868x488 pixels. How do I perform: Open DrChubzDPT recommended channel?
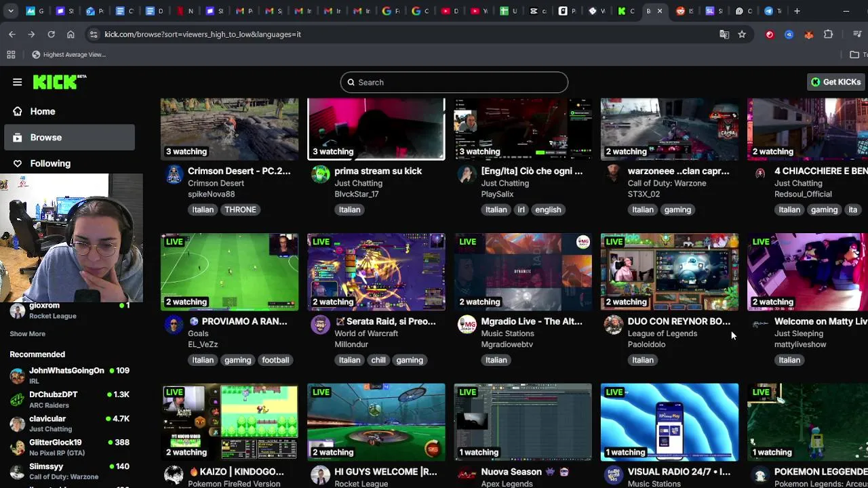coord(70,399)
